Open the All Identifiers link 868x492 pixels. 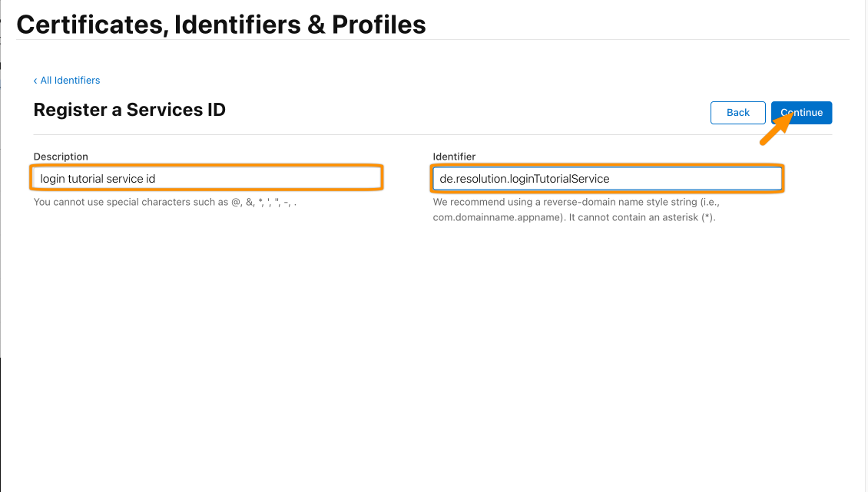tap(70, 81)
